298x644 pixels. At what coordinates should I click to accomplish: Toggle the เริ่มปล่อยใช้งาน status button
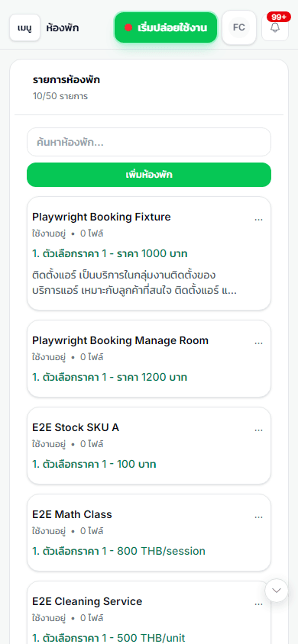pyautogui.click(x=166, y=27)
